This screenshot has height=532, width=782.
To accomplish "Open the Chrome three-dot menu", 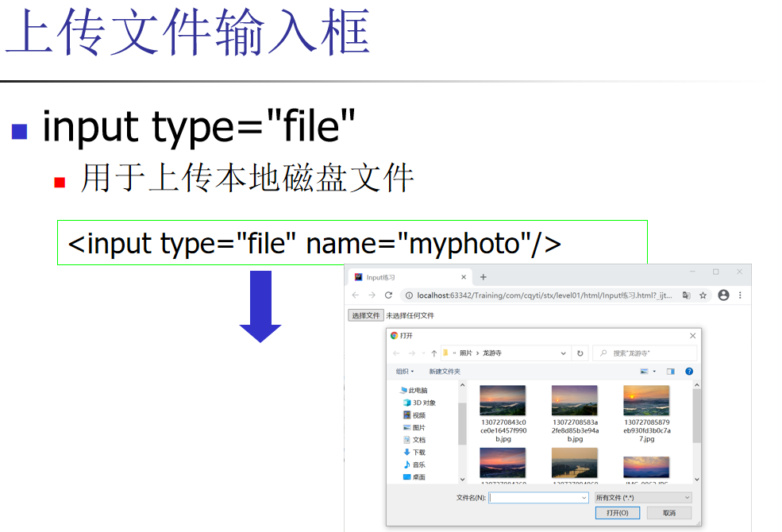I will point(740,295).
